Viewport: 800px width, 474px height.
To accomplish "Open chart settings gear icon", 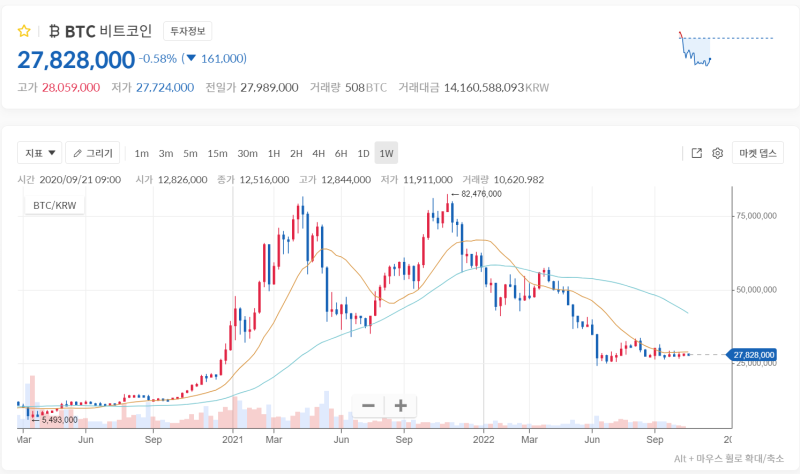I will pos(717,153).
